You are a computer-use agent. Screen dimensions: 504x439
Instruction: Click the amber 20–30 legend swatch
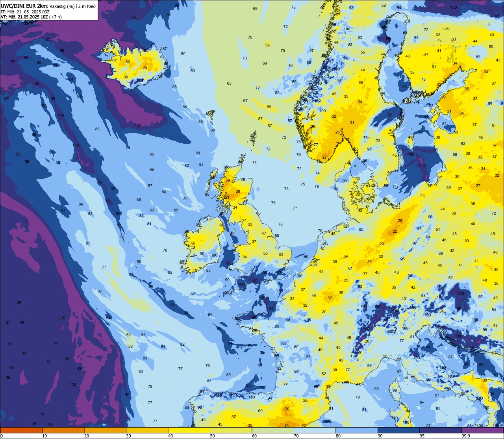pyautogui.click(x=105, y=430)
